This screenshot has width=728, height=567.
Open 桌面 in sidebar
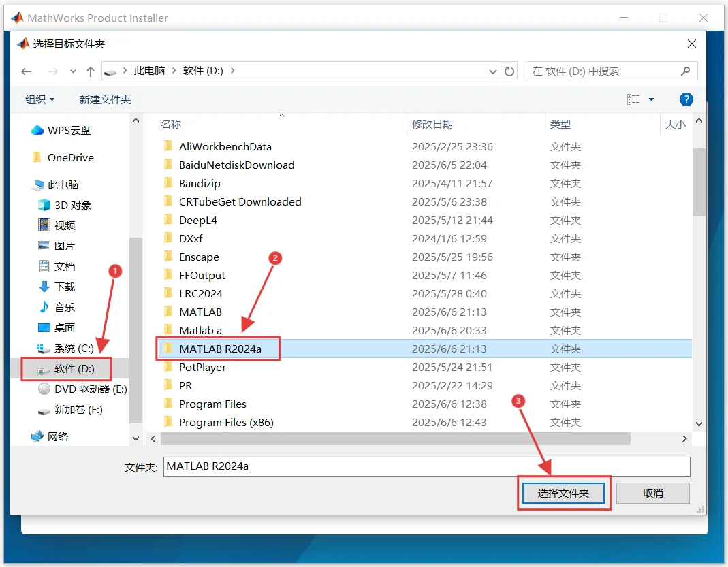tap(56, 327)
